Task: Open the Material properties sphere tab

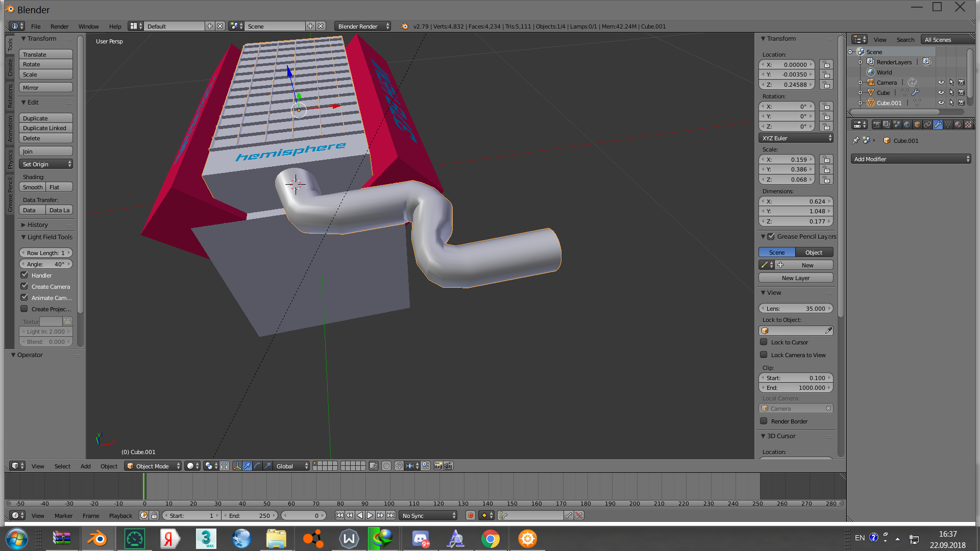Action: tap(958, 124)
